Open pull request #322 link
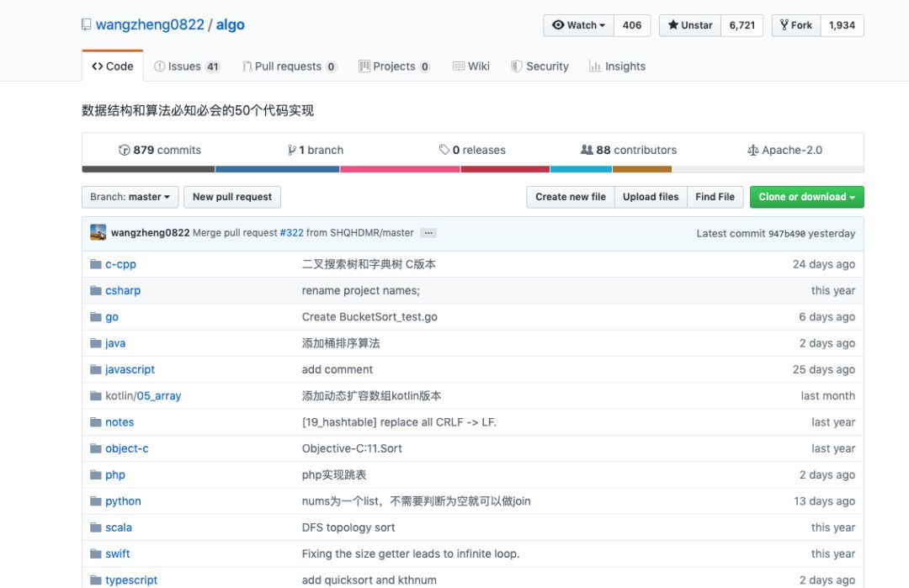Screen dimensions: 909x588 291,232
